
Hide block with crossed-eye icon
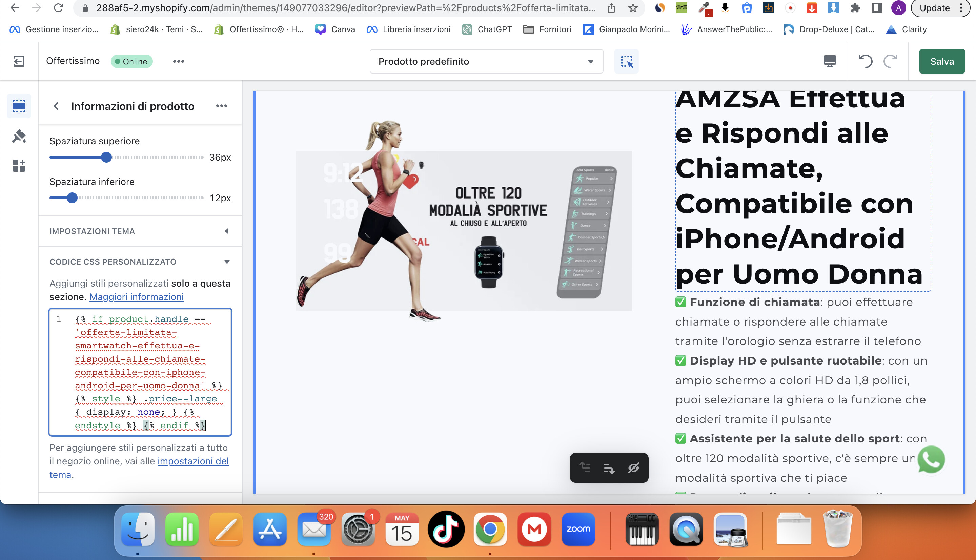click(633, 468)
